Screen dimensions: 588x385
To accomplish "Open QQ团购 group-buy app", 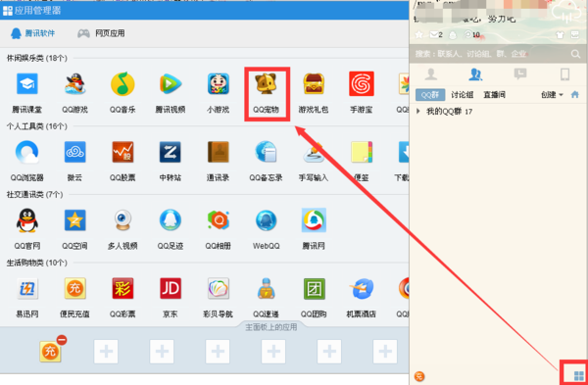I will 314,288.
